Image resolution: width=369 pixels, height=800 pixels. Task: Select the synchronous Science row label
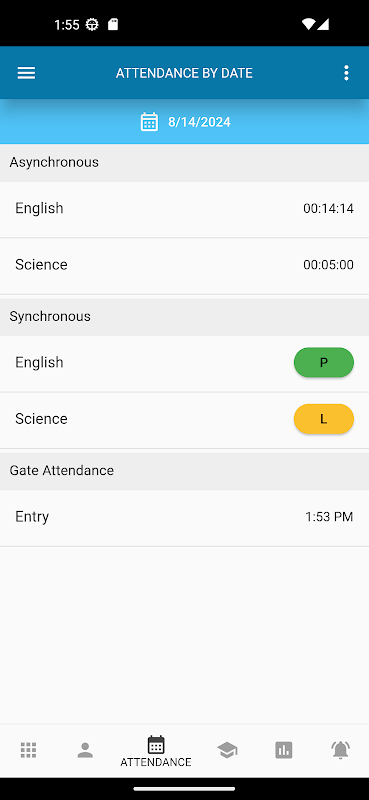[41, 419]
